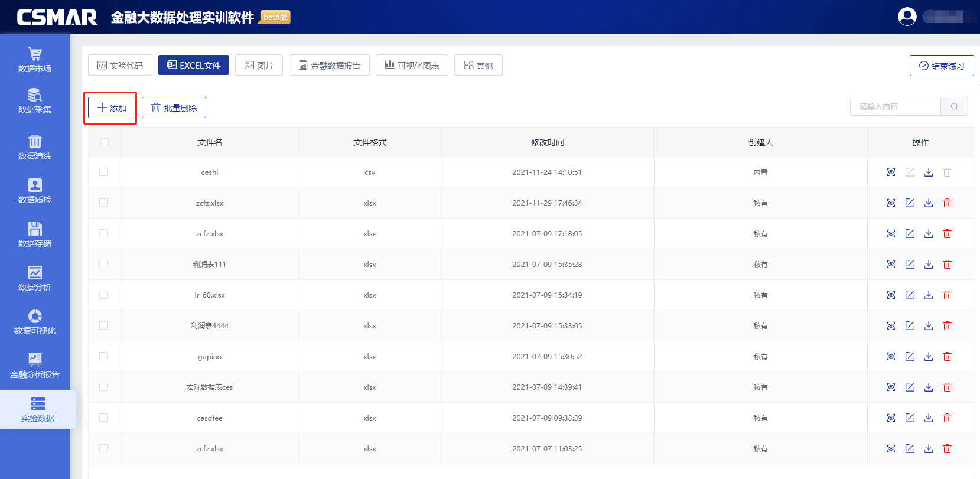
Task: Toggle the select-all header checkbox
Action: point(105,142)
